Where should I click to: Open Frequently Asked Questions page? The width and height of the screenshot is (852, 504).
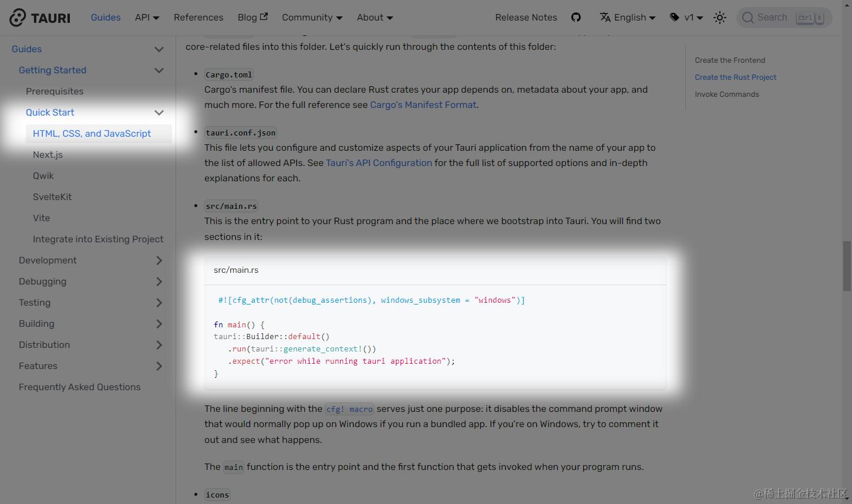pos(80,387)
